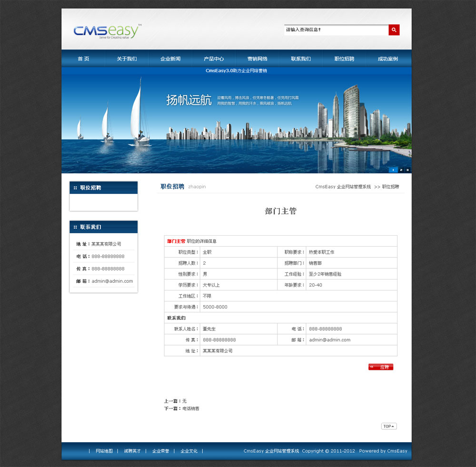Click the 诚聘英才 footer link

pos(132,451)
